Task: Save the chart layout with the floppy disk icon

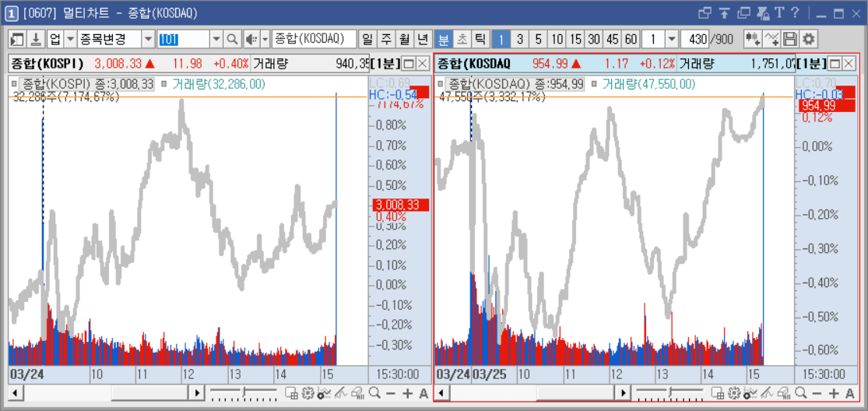Action: pos(790,39)
